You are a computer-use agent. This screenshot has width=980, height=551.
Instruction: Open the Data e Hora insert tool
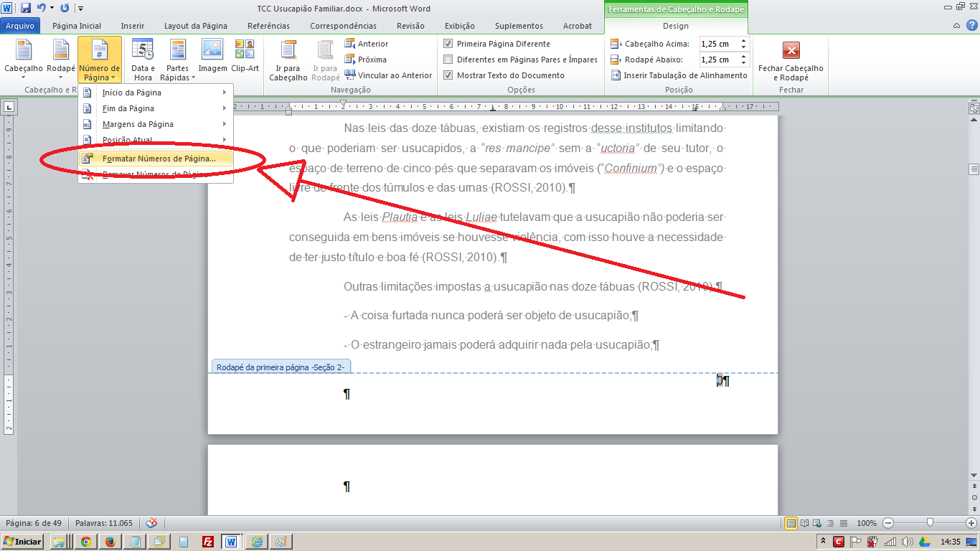(x=142, y=57)
